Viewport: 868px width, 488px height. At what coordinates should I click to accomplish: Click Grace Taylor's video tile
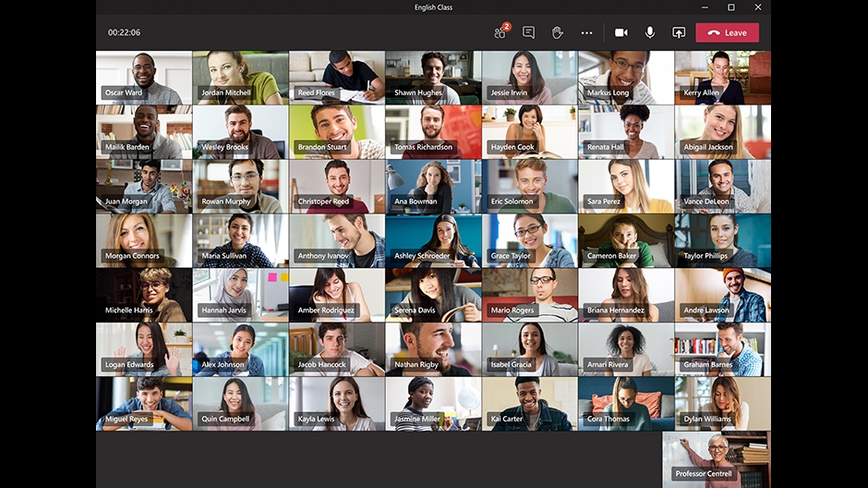point(529,240)
